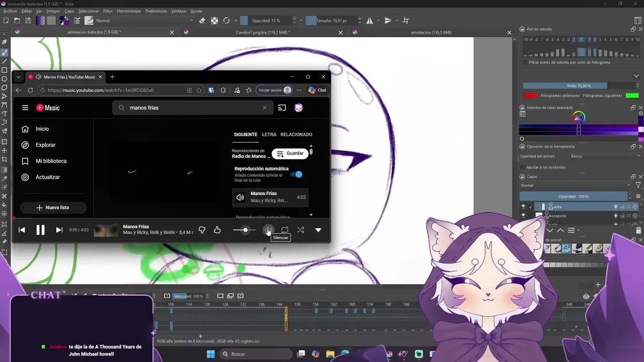
Task: Reload the browser page
Action: 31,90
